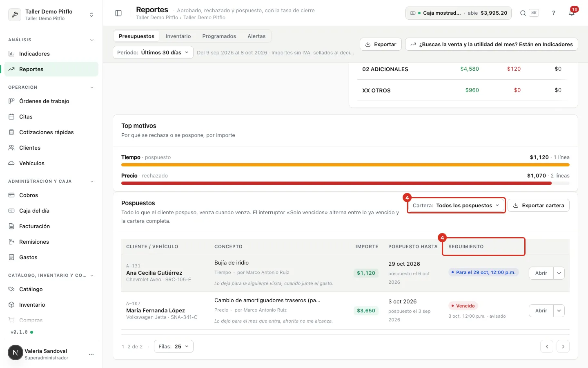The image size is (588, 368).
Task: Click the Facturación invoice icon
Action: click(11, 226)
